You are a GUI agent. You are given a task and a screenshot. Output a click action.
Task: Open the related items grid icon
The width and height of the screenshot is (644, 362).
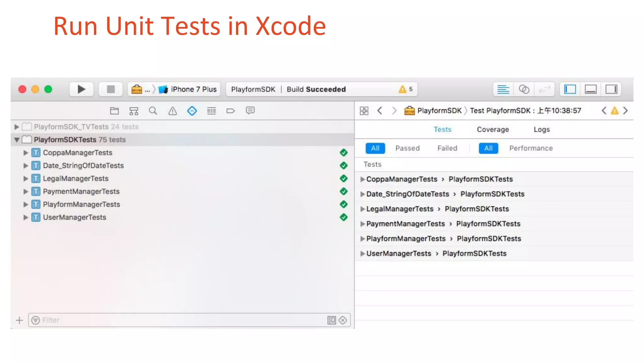tap(364, 111)
